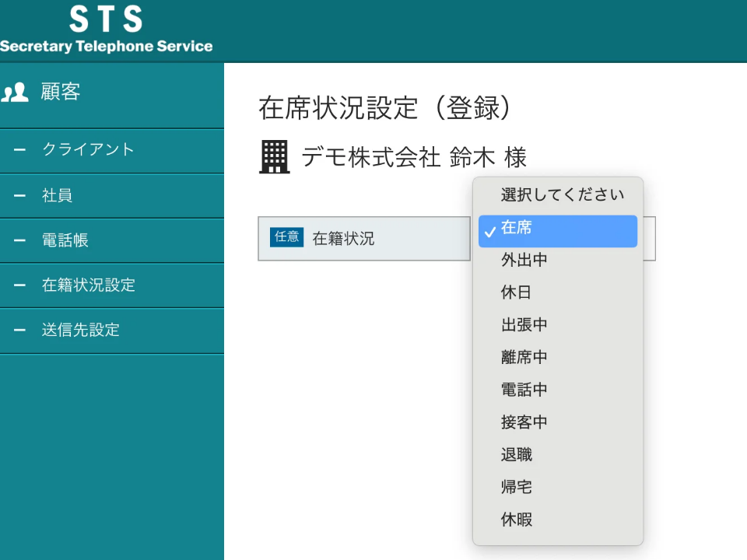Open 電話帳 from the sidebar
The height and width of the screenshot is (560, 747).
pos(65,240)
